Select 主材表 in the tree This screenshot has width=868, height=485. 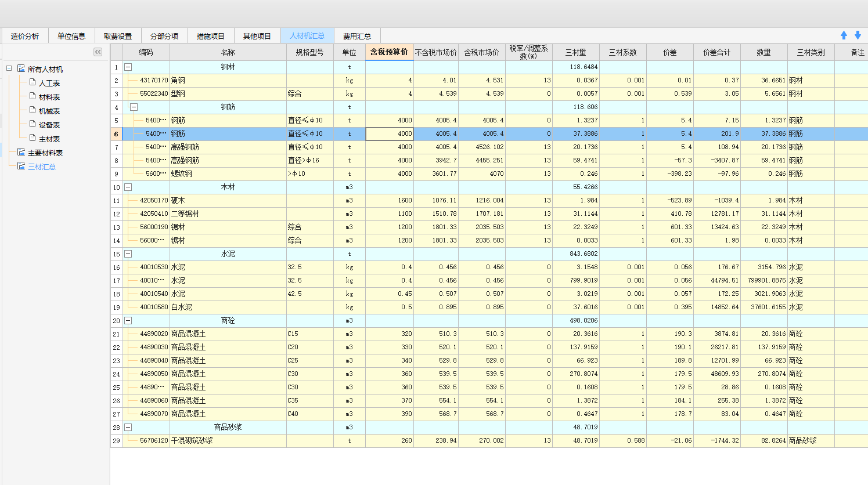click(49, 139)
